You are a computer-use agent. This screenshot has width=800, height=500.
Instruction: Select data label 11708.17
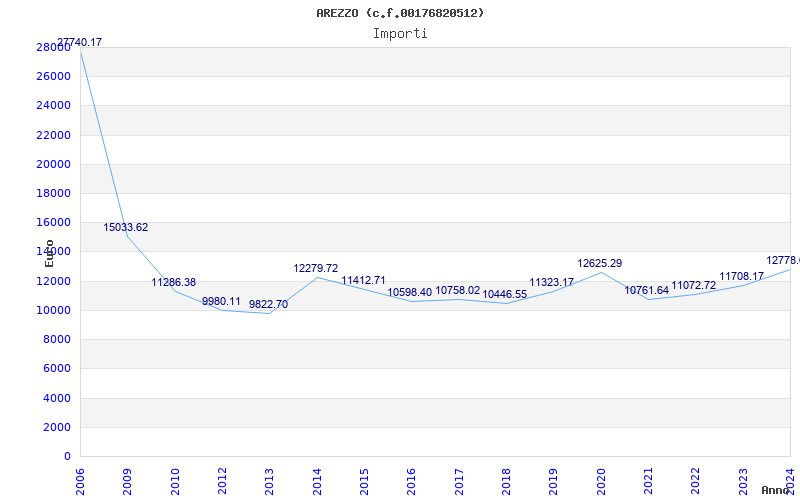741,277
